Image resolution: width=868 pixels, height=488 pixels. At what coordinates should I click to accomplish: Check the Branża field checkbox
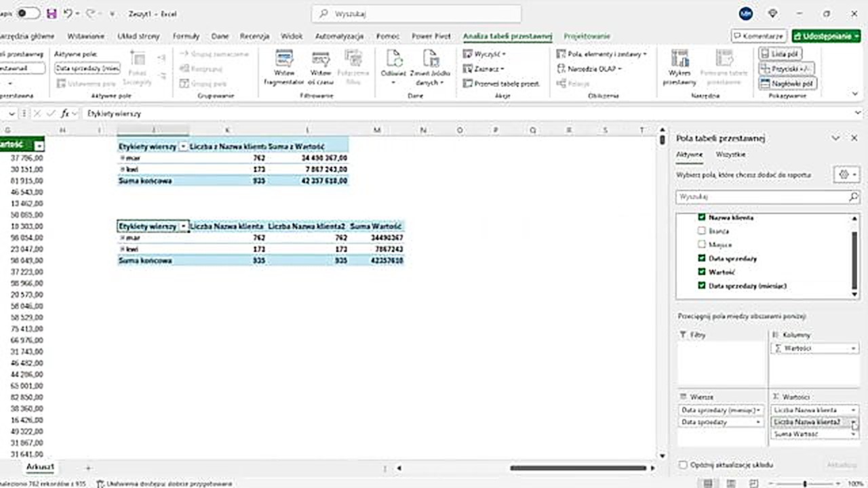pos(701,231)
